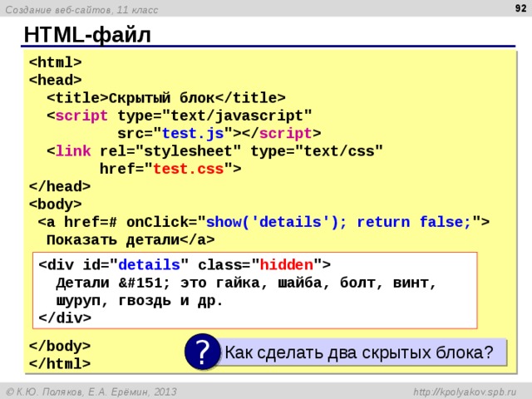Click the red 'hidden' class value
The image size is (532, 399).
point(286,264)
